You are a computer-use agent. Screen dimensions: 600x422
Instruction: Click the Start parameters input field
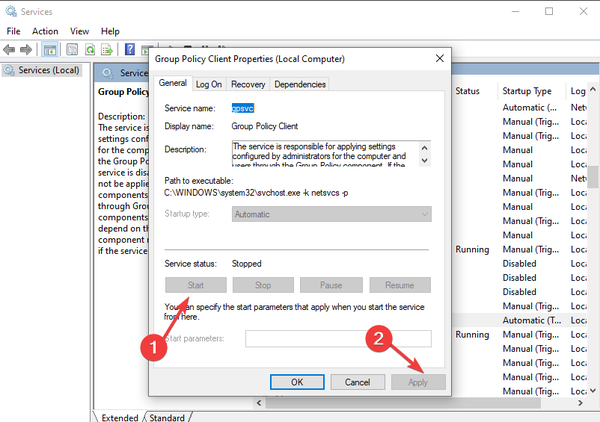pos(338,338)
